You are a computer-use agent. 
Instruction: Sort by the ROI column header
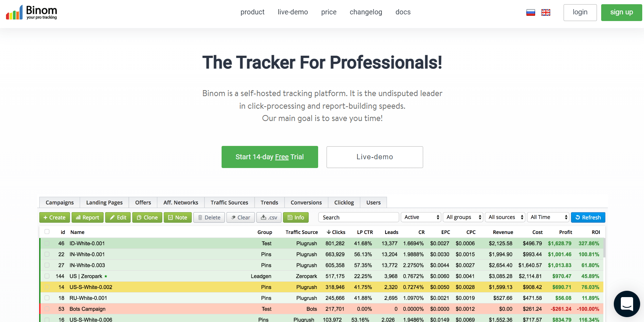coord(596,232)
